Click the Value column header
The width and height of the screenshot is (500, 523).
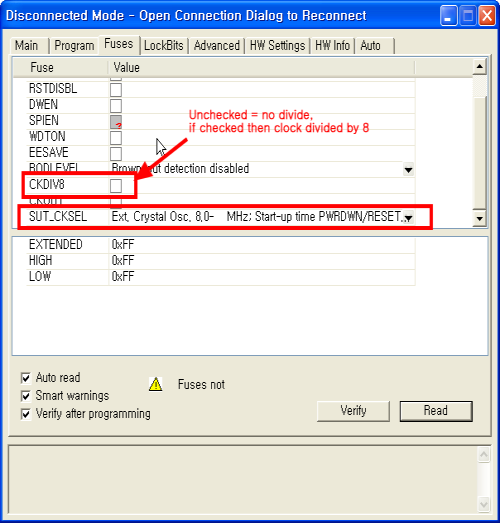(x=262, y=68)
